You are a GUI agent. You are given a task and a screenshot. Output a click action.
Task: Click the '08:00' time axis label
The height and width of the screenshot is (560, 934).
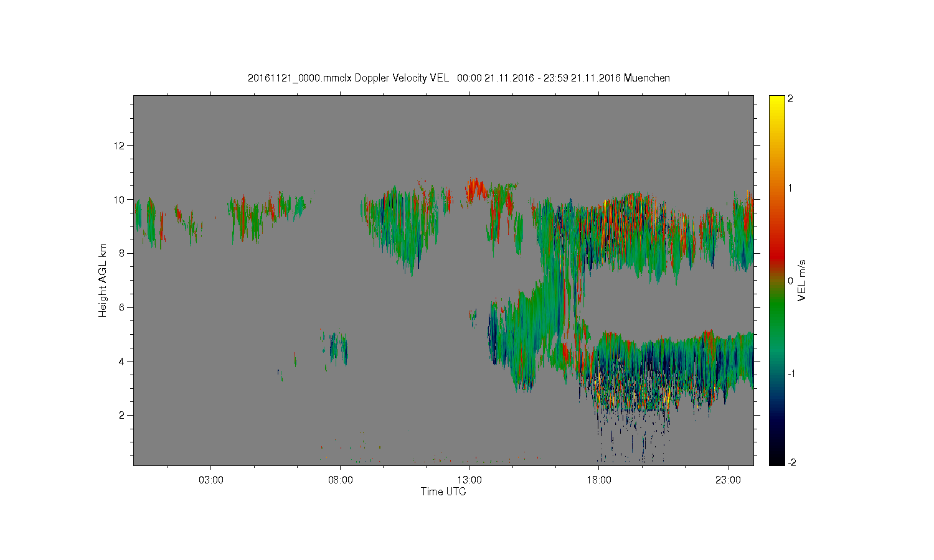click(340, 480)
